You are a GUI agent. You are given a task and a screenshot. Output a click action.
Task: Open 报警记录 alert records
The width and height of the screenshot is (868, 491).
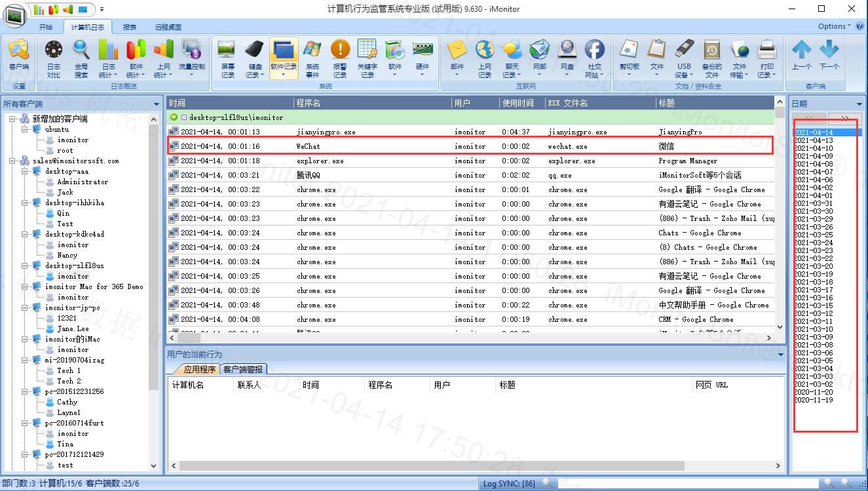click(x=340, y=59)
